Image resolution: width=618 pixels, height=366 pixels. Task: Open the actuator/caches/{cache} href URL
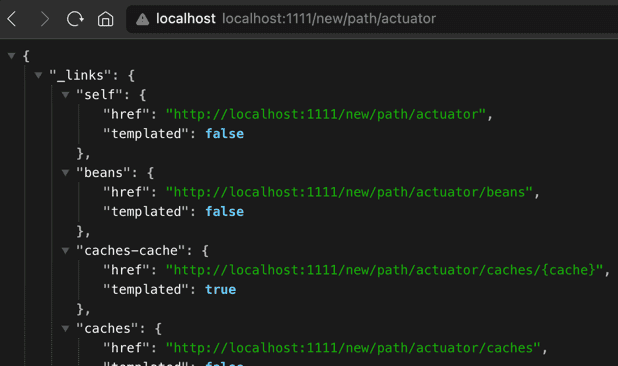[384, 270]
